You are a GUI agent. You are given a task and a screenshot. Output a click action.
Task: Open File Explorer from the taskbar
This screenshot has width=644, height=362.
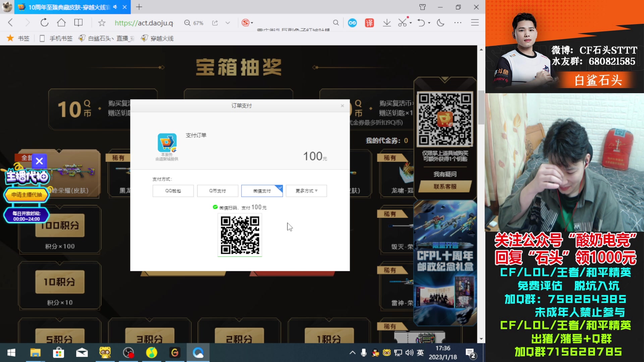coord(35,353)
